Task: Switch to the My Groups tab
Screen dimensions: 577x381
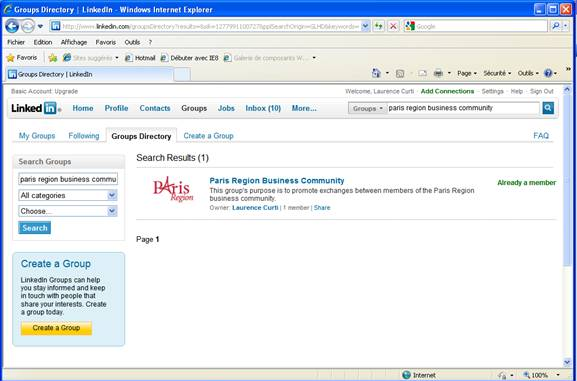Action: pos(37,136)
